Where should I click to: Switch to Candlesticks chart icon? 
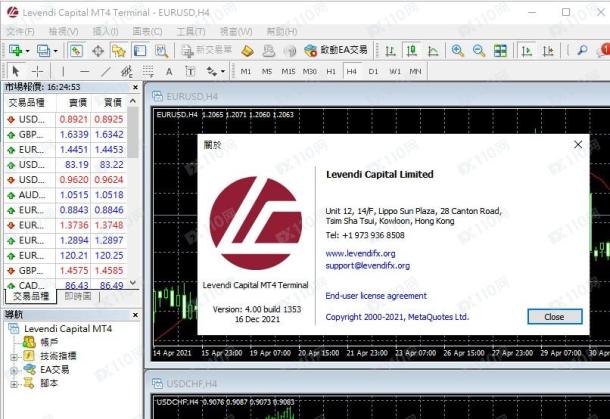pyautogui.click(x=412, y=51)
